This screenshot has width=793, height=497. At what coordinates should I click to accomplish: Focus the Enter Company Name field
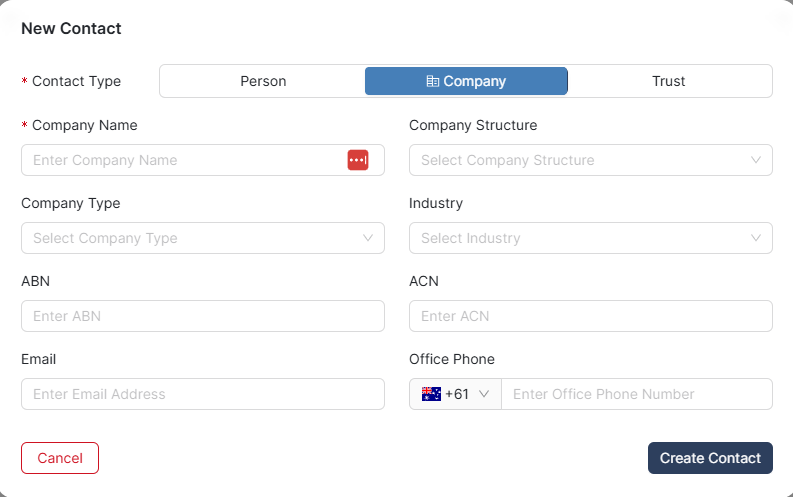(203, 160)
